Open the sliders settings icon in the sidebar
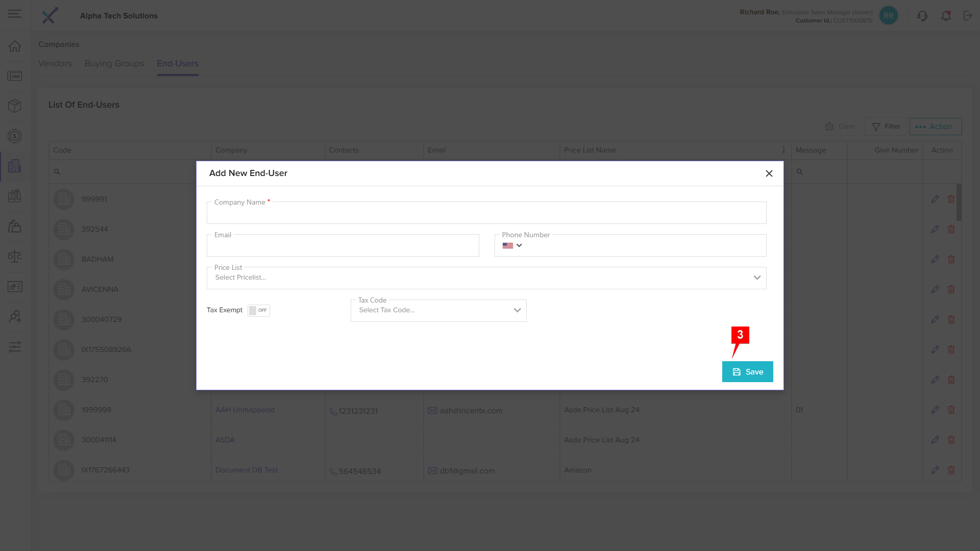This screenshot has width=980, height=551. pos(15,347)
